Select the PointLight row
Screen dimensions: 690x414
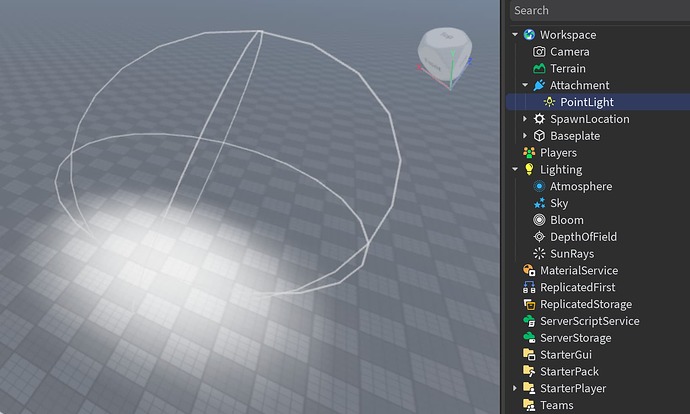click(598, 102)
